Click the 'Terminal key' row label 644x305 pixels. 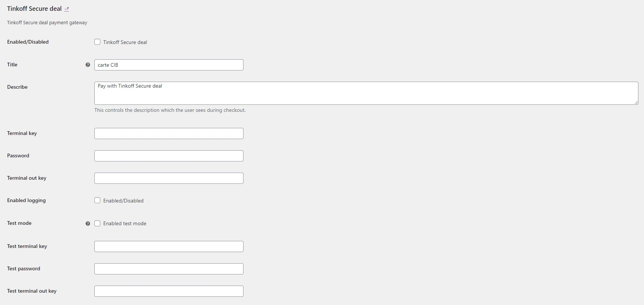pos(22,133)
